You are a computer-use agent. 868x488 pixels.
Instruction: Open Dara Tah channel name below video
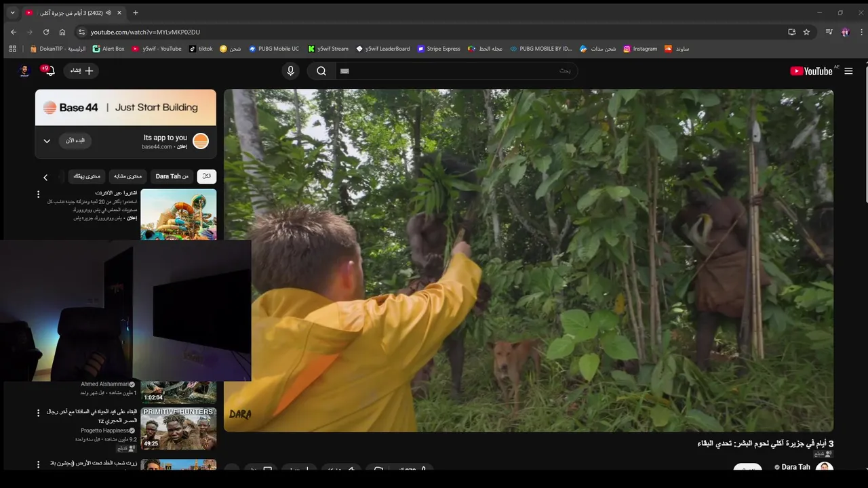pos(795,467)
